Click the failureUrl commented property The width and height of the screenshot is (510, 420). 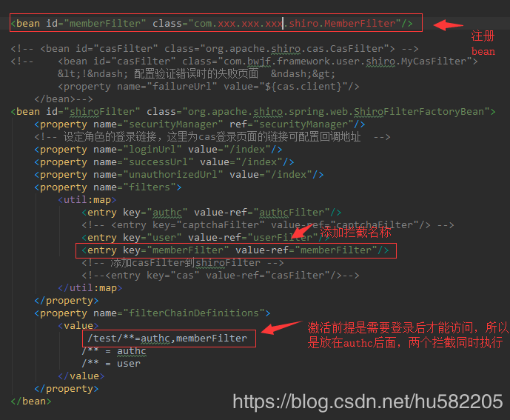[x=209, y=87]
